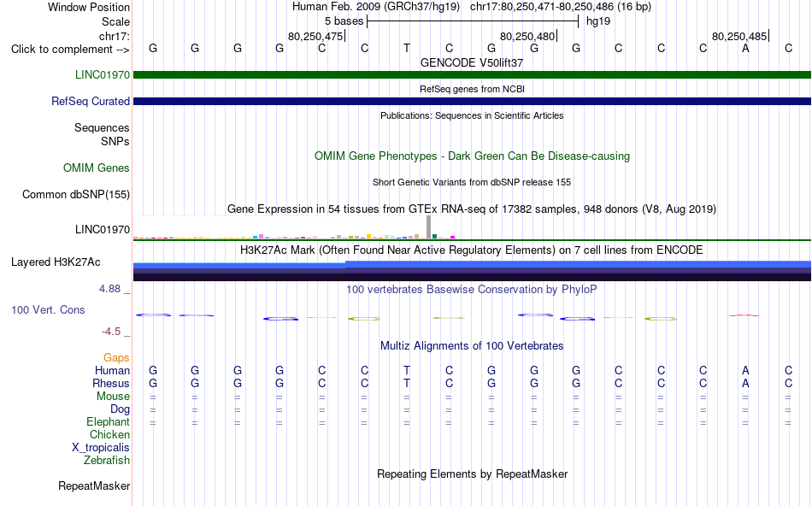Select the Dog alignment row label
812x506 pixels.
(x=120, y=409)
